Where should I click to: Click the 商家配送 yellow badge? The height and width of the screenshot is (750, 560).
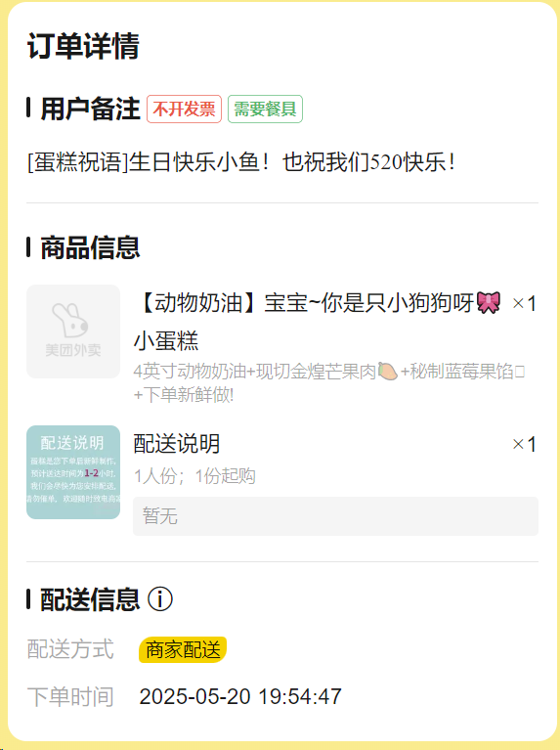click(x=183, y=650)
